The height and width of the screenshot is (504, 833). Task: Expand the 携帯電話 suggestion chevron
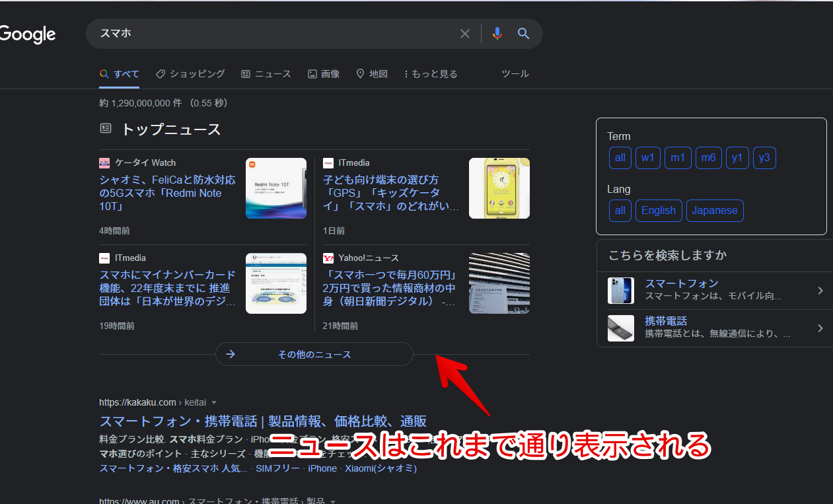click(820, 328)
